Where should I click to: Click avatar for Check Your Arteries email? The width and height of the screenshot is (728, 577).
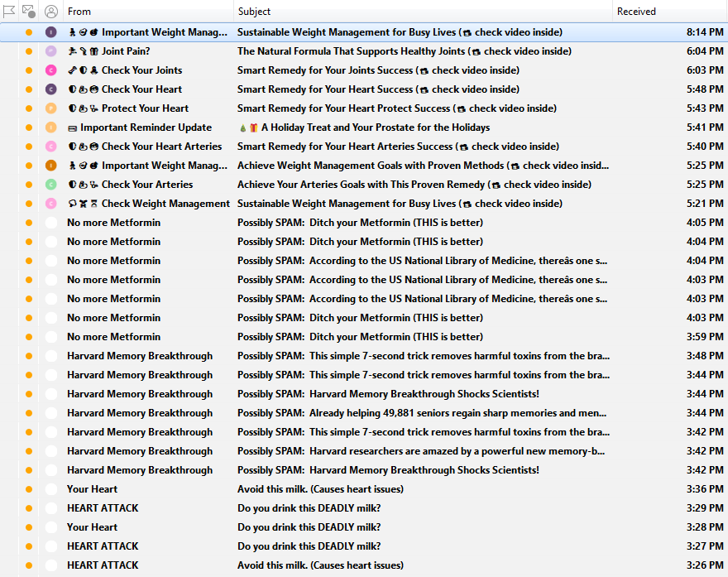tap(51, 185)
